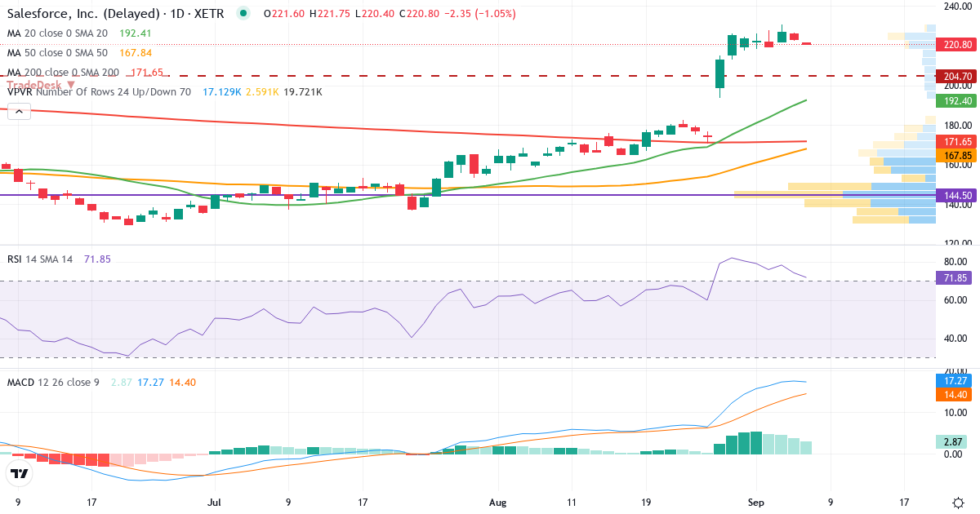The image size is (980, 514).
Task: Click the 11 date label on time axis
Action: click(x=571, y=502)
